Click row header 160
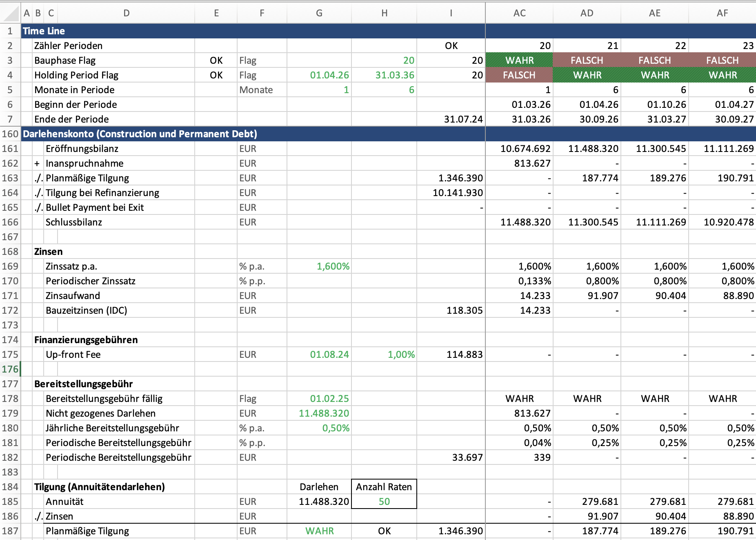The height and width of the screenshot is (540, 756). click(x=10, y=134)
